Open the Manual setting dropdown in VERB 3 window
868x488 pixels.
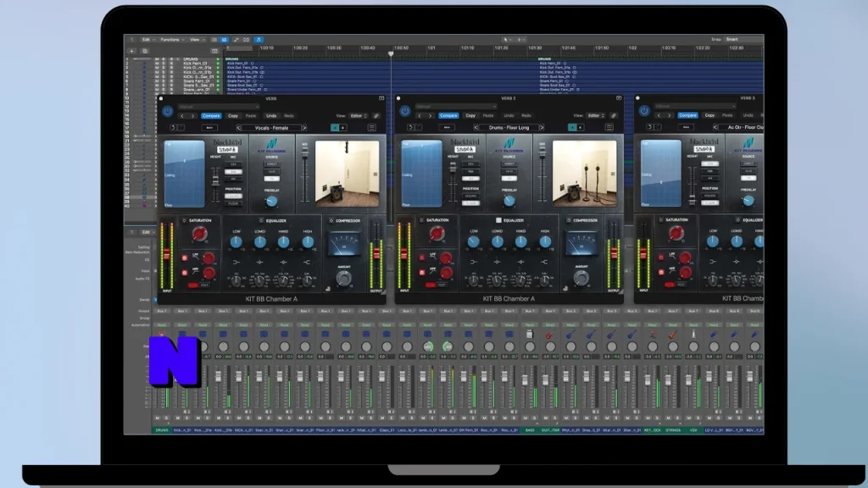[695, 106]
